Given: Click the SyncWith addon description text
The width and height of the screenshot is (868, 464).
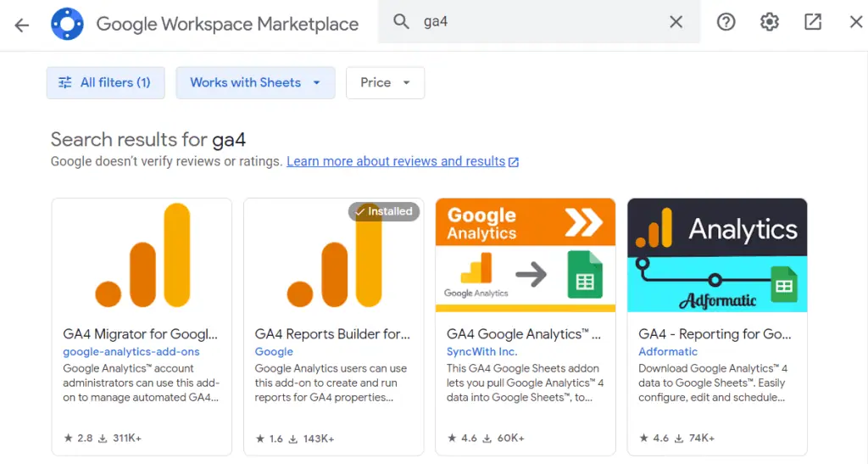Looking at the screenshot, I should click(x=525, y=383).
